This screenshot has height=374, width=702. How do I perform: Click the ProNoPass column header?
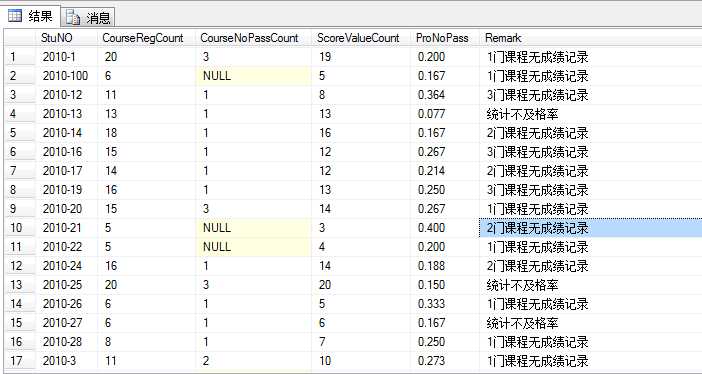point(445,38)
